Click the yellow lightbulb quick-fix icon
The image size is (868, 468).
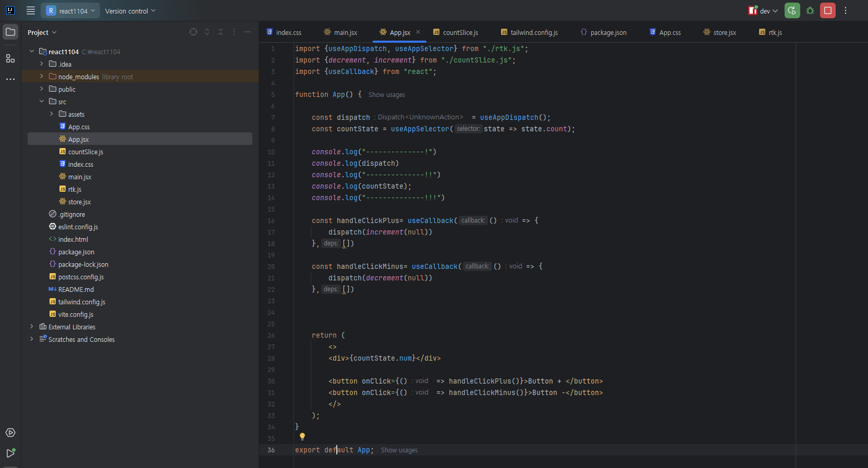(302, 437)
